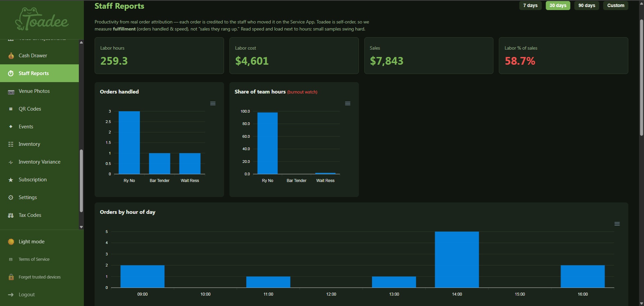The width and height of the screenshot is (644, 306).
Task: Click the Sales value $7,843
Action: pyautogui.click(x=387, y=61)
